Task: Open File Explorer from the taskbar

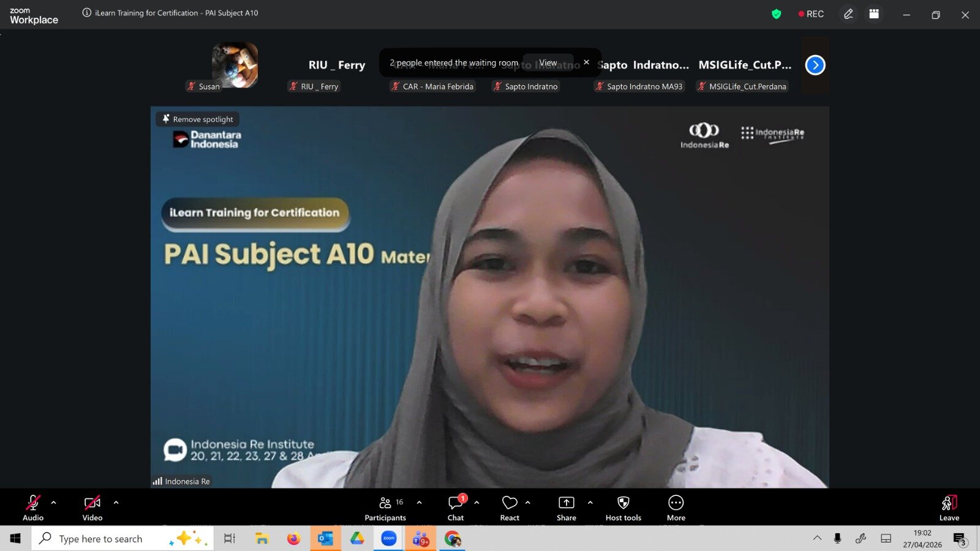Action: (262, 539)
